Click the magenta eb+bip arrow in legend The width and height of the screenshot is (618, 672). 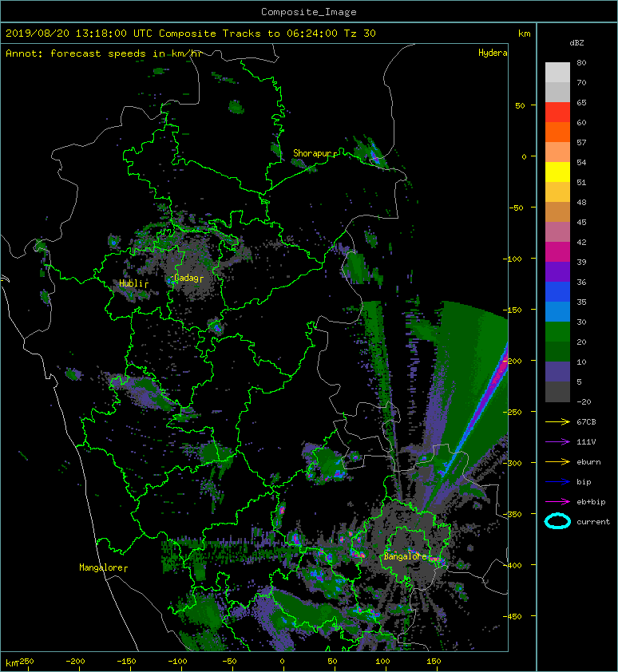click(557, 501)
